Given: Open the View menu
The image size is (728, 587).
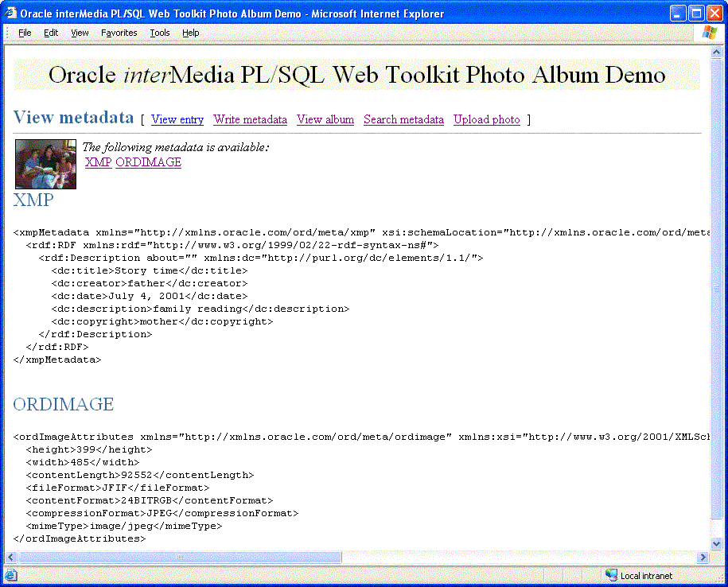Looking at the screenshot, I should 79,33.
